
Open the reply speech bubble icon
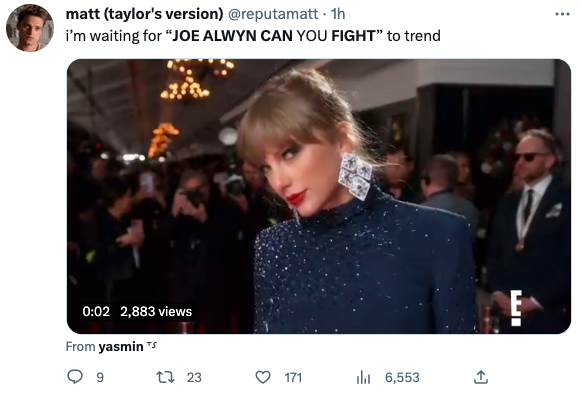(x=75, y=377)
